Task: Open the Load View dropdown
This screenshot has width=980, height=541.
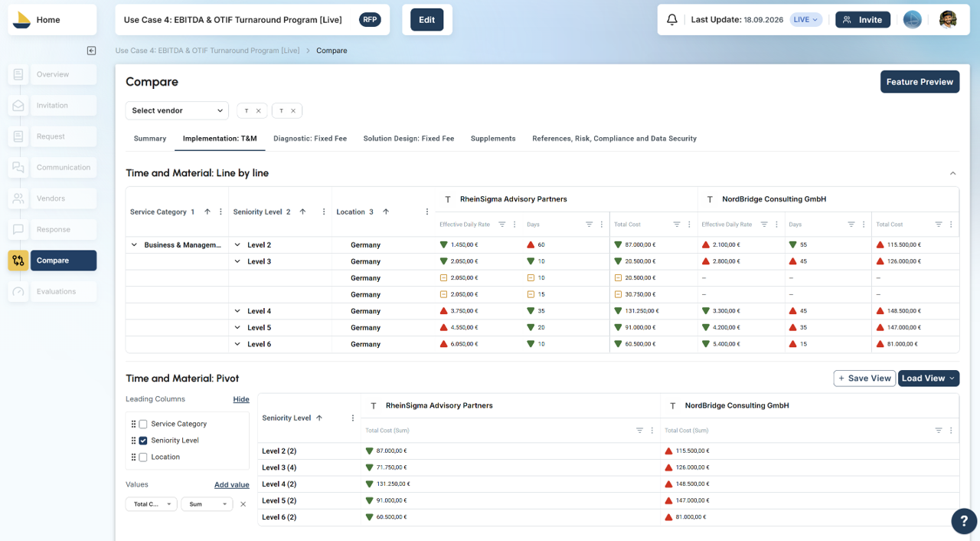Action: (929, 379)
